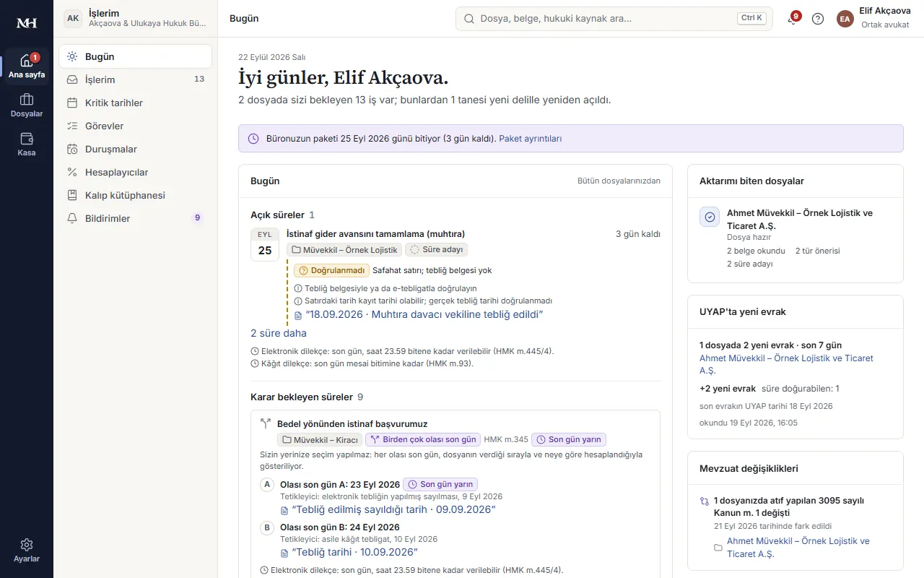Click checkmark icon of Ahmet Müvekkil file
This screenshot has height=578, width=924.
pos(710,217)
